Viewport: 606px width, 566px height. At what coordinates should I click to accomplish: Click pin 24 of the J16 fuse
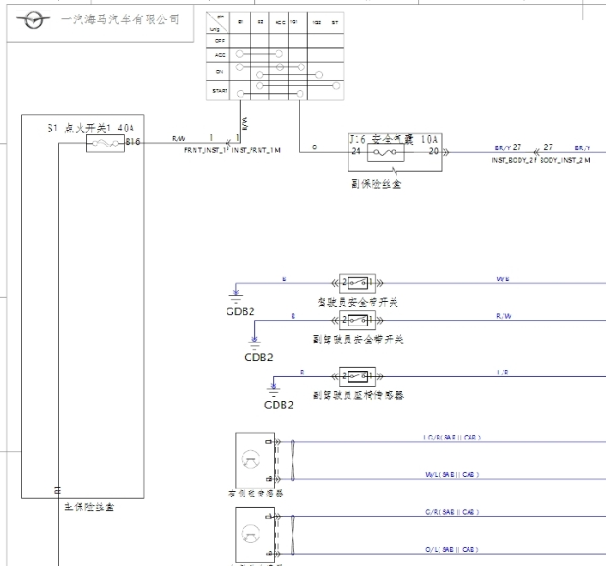click(356, 151)
